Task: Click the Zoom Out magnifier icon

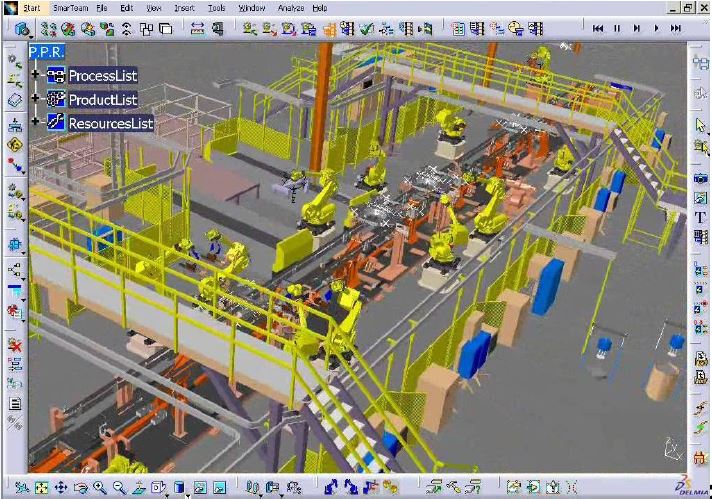Action: [119, 488]
